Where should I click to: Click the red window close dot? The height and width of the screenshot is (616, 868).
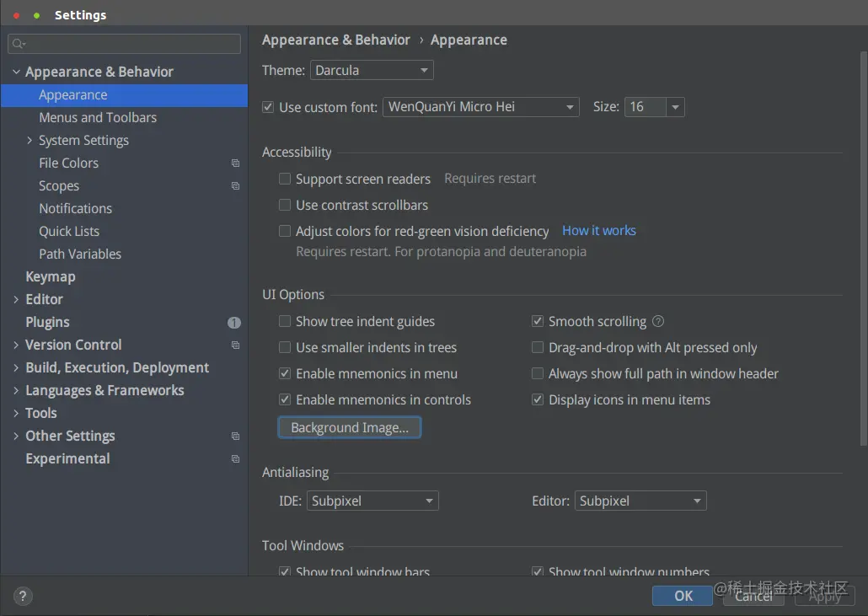pyautogui.click(x=16, y=15)
